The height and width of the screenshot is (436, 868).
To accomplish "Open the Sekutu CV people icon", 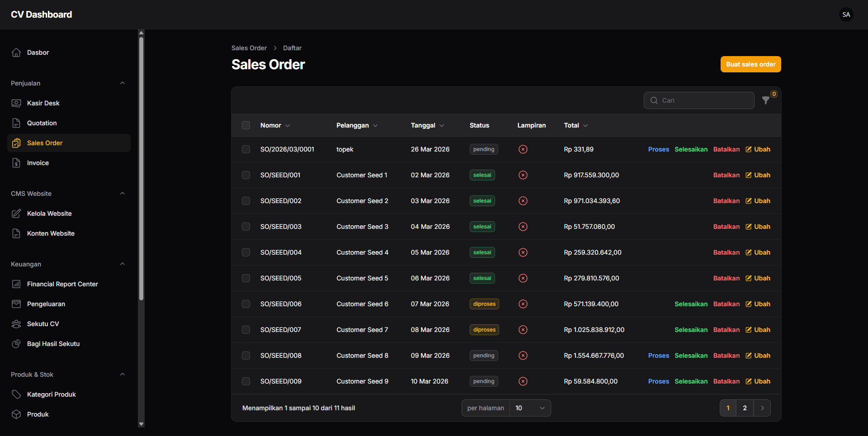I will (16, 323).
